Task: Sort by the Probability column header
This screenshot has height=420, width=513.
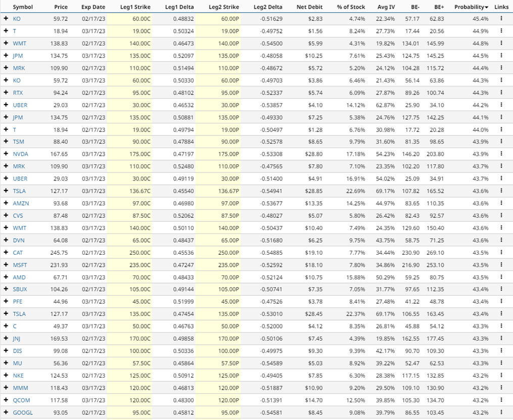Action: pyautogui.click(x=471, y=7)
